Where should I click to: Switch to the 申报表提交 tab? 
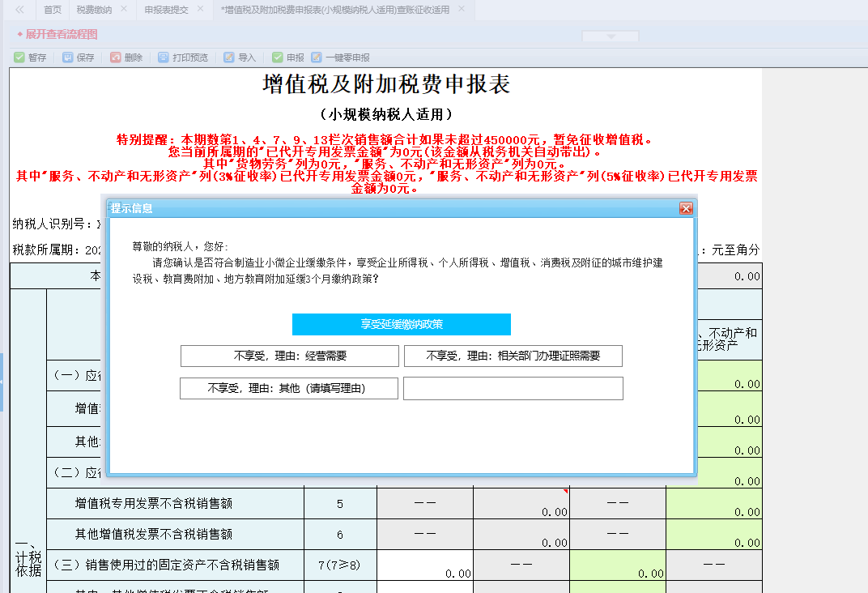(x=166, y=10)
